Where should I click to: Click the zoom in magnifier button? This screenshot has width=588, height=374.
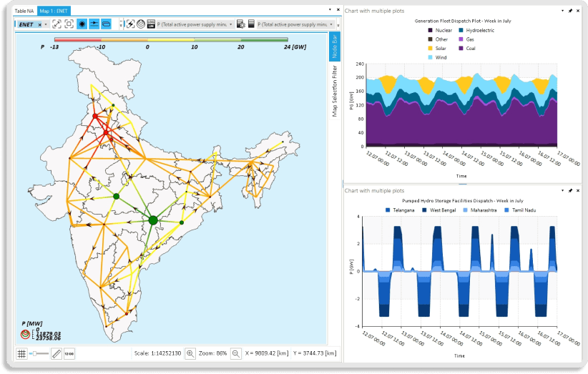pos(190,353)
